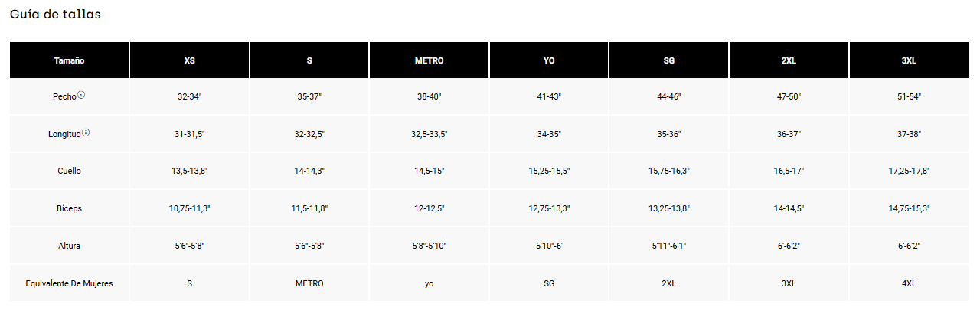
Task: Click the Guía de tallas heading
Action: click(x=55, y=15)
